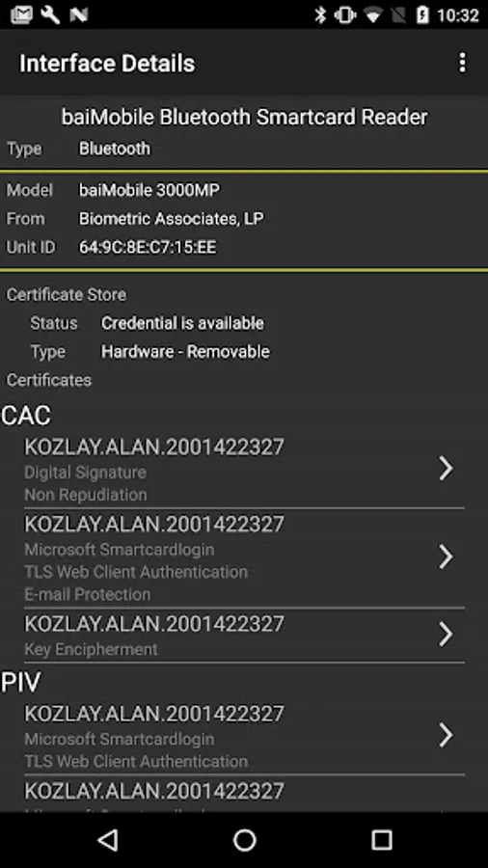The width and height of the screenshot is (488, 868).
Task: Tap the Android back navigation button
Action: (107, 840)
